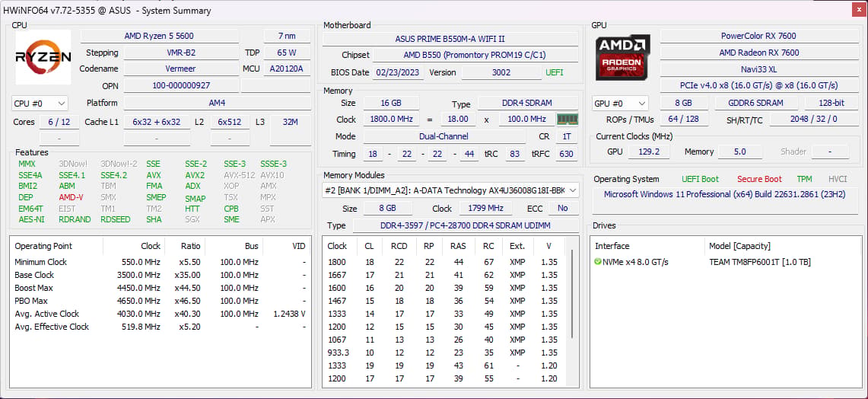Click the VID column header

(286, 246)
